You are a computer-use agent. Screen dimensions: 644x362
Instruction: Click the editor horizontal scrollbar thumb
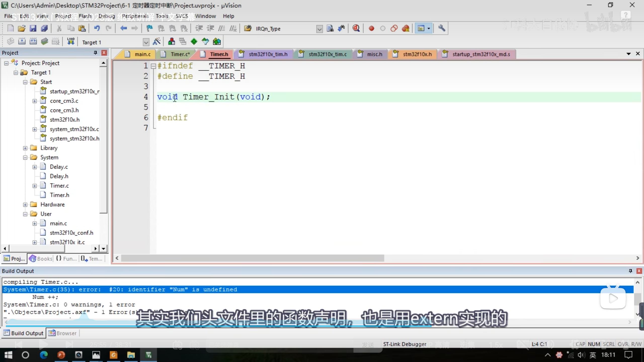click(x=252, y=258)
